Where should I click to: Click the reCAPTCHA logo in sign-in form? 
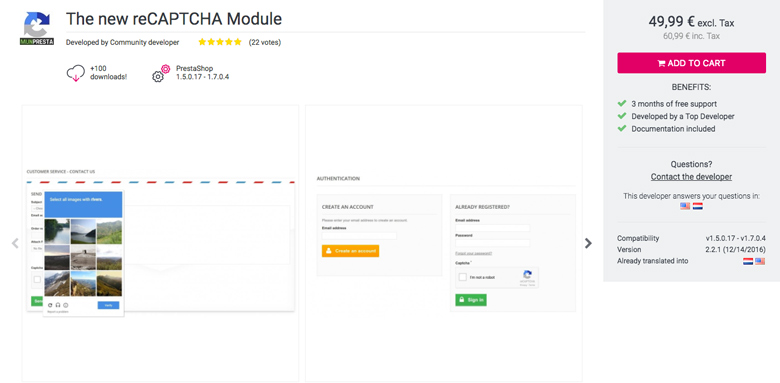click(528, 275)
